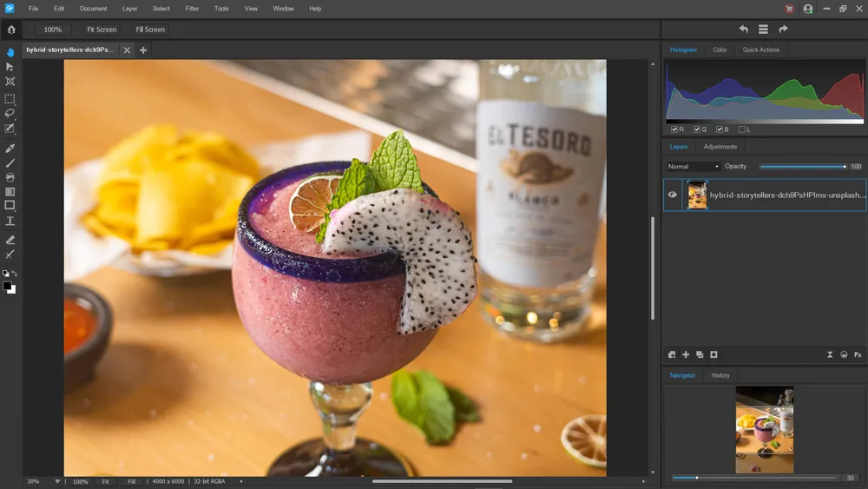This screenshot has height=489, width=868.
Task: Toggle the B channel checkbox
Action: (x=720, y=129)
